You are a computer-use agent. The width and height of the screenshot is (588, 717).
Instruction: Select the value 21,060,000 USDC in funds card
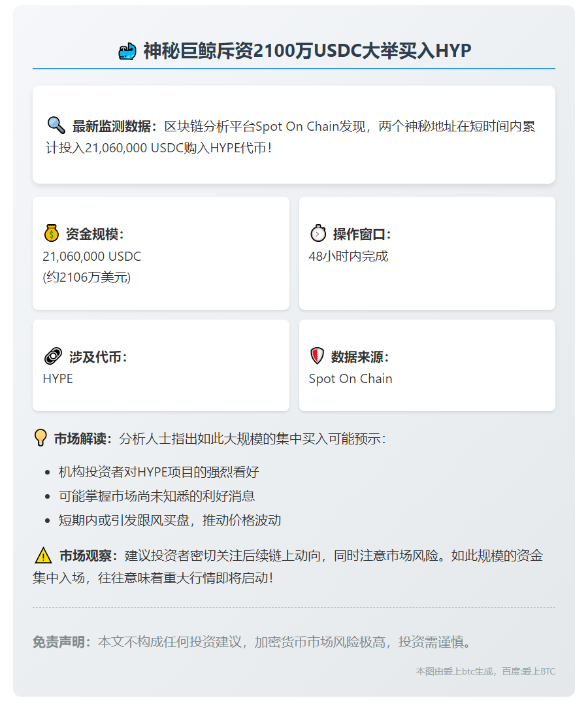92,256
